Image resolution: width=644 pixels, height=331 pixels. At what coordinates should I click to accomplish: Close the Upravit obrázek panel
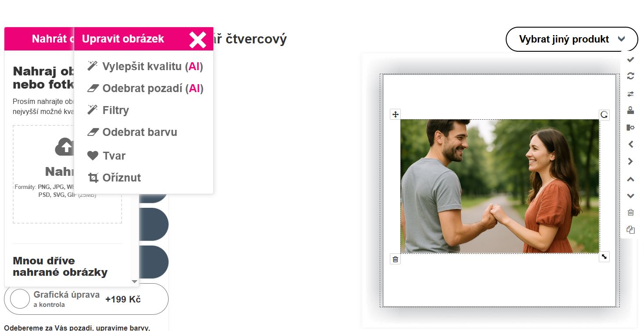tap(198, 39)
